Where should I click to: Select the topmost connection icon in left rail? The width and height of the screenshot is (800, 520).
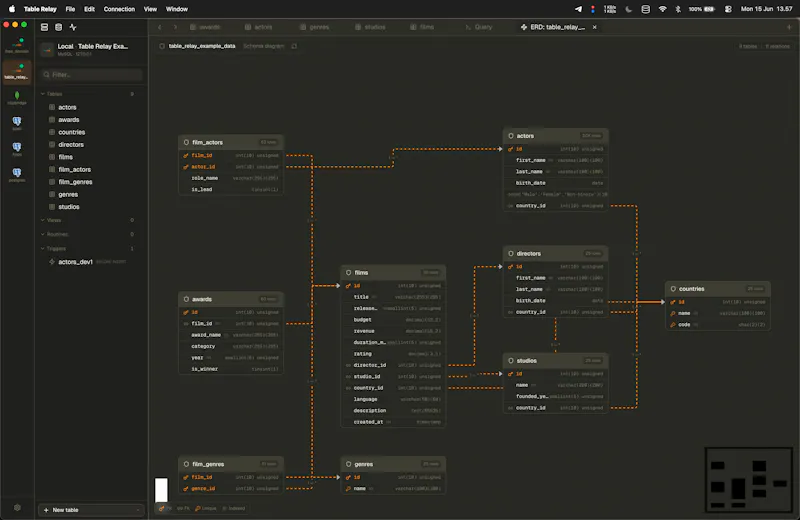tap(17, 45)
